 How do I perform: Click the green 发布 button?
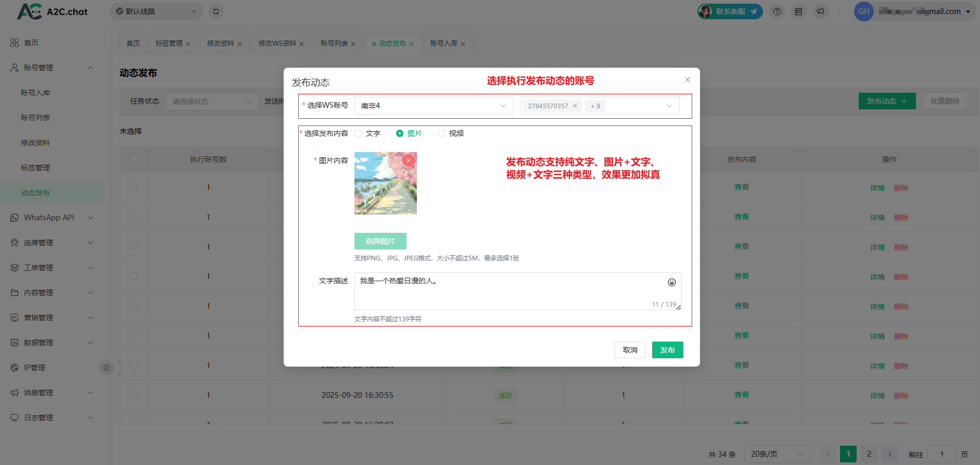tap(667, 350)
